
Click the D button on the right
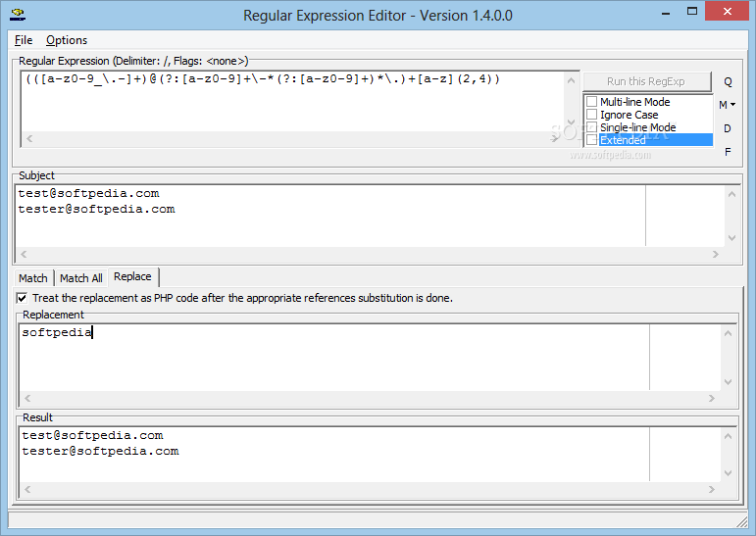pos(727,128)
